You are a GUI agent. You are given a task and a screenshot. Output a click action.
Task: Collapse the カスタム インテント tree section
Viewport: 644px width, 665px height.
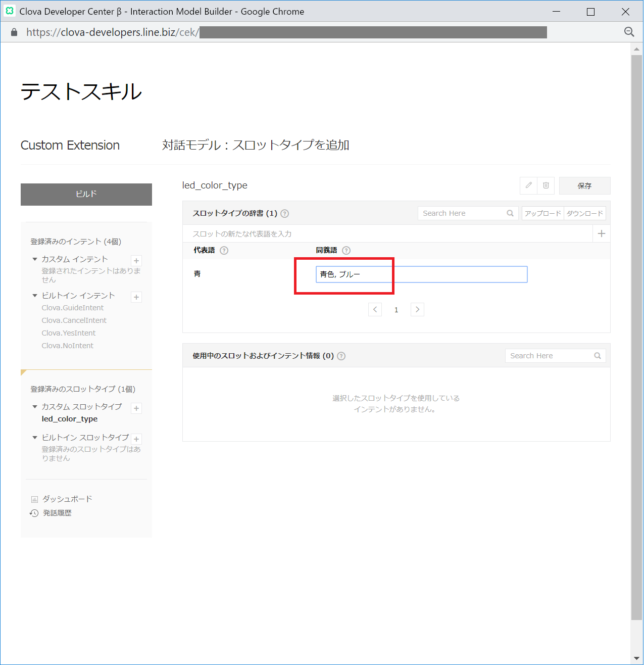35,259
